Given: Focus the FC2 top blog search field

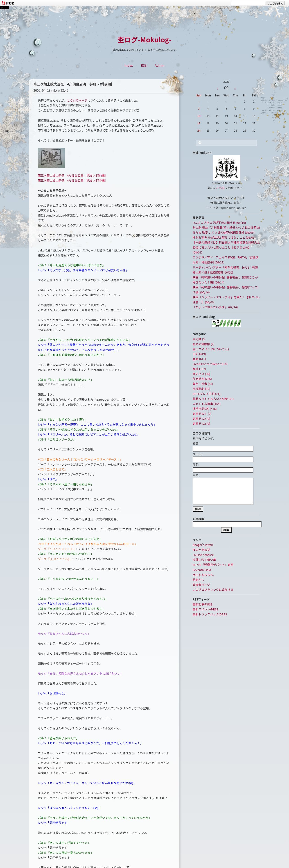Looking at the screenshot, I should pyautogui.click(x=248, y=3).
